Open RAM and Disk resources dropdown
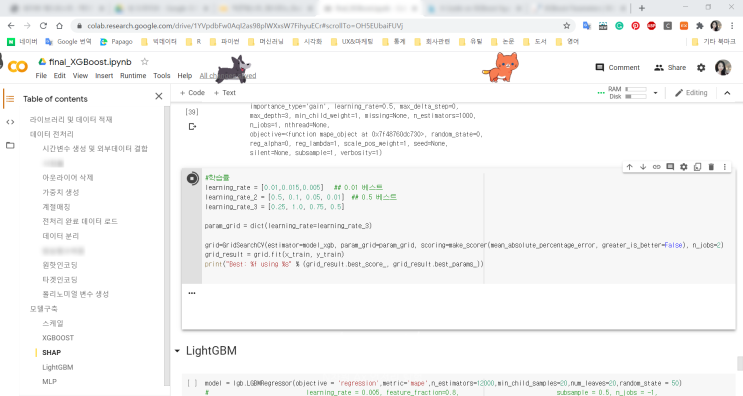Screen dimensions: 743x396 [655, 93]
